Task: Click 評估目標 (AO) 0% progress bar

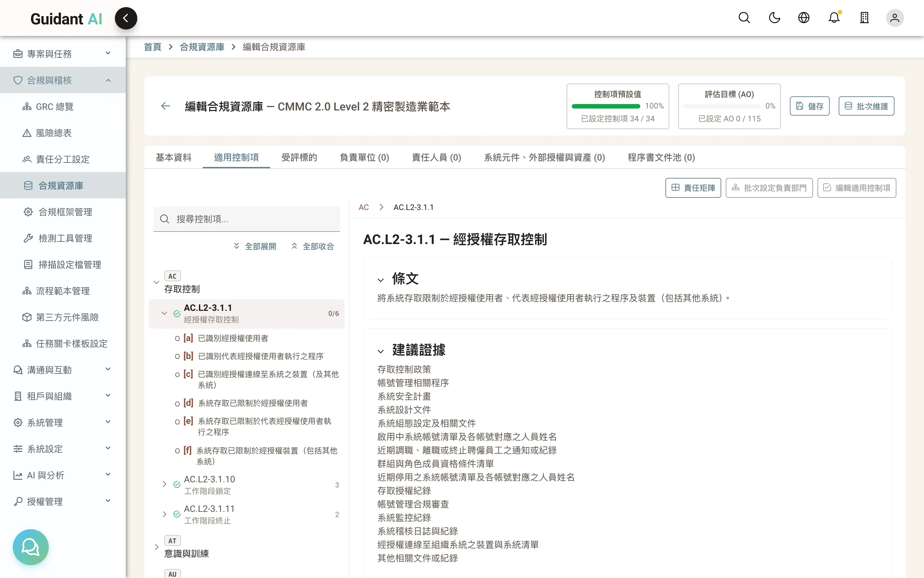Action: point(722,106)
